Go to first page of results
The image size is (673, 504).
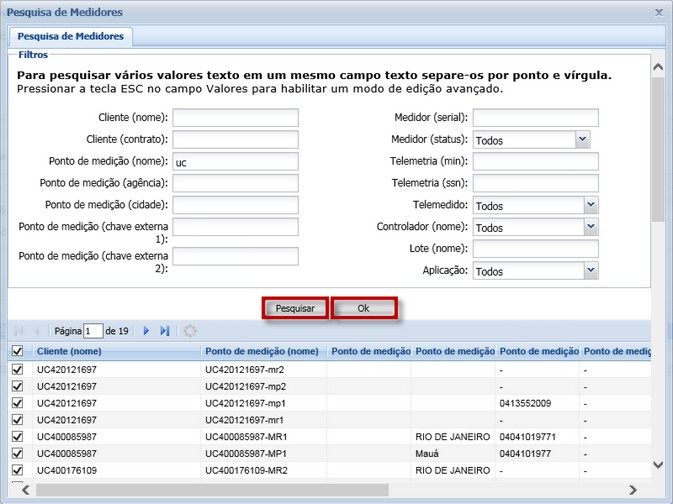tap(18, 331)
